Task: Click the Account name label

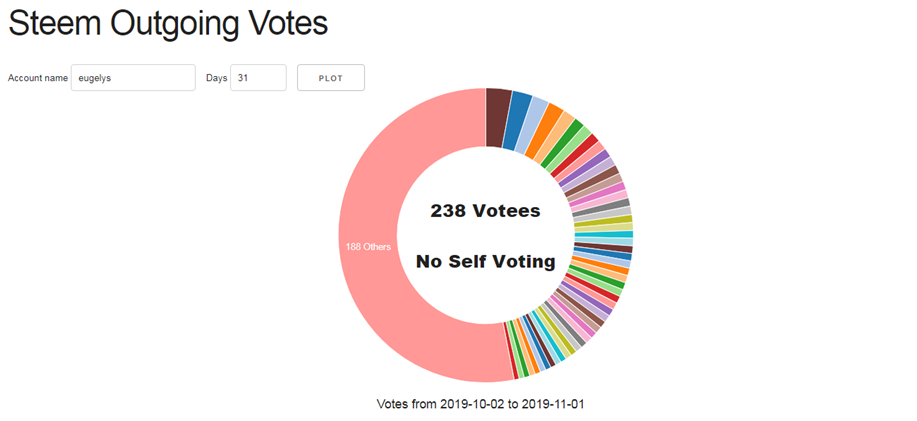Action: click(37, 78)
